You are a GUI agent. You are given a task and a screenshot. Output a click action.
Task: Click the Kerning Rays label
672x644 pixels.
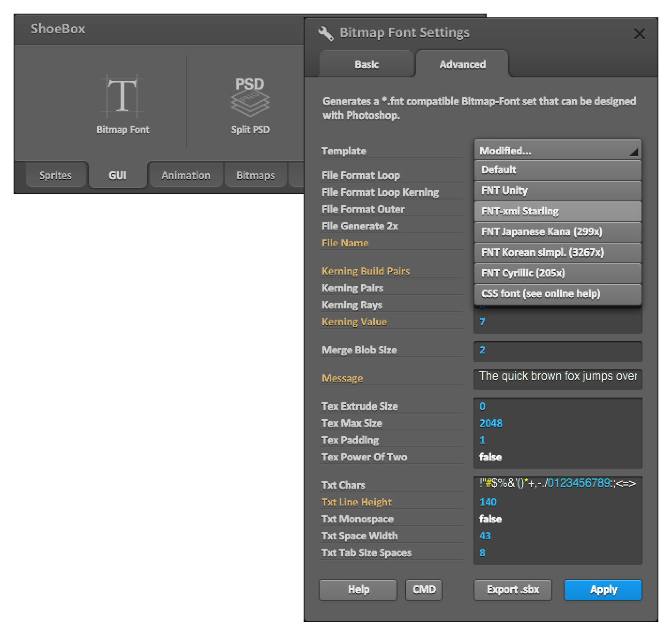point(352,305)
